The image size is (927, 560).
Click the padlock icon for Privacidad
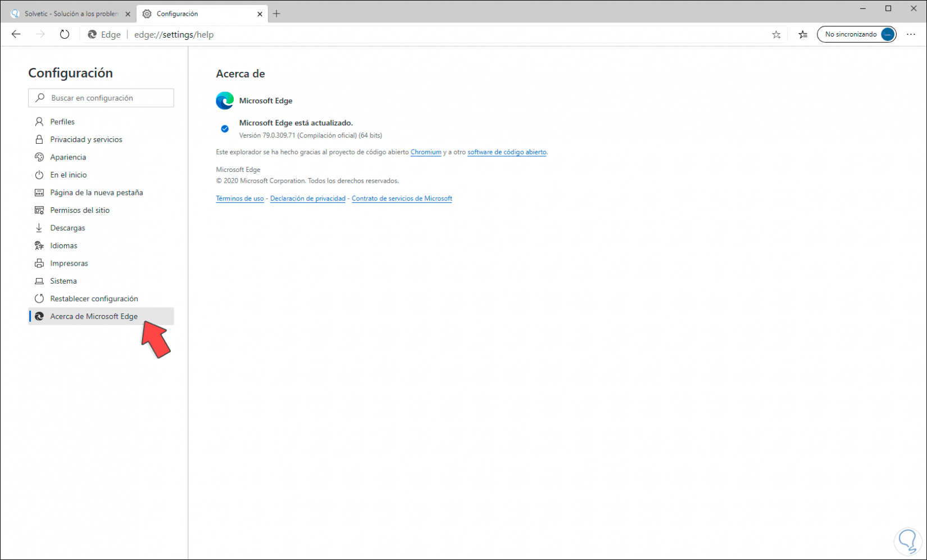click(39, 139)
